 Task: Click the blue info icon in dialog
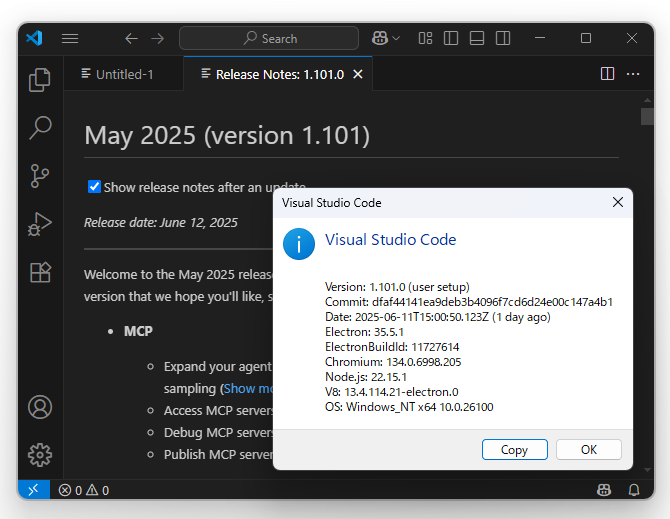299,244
